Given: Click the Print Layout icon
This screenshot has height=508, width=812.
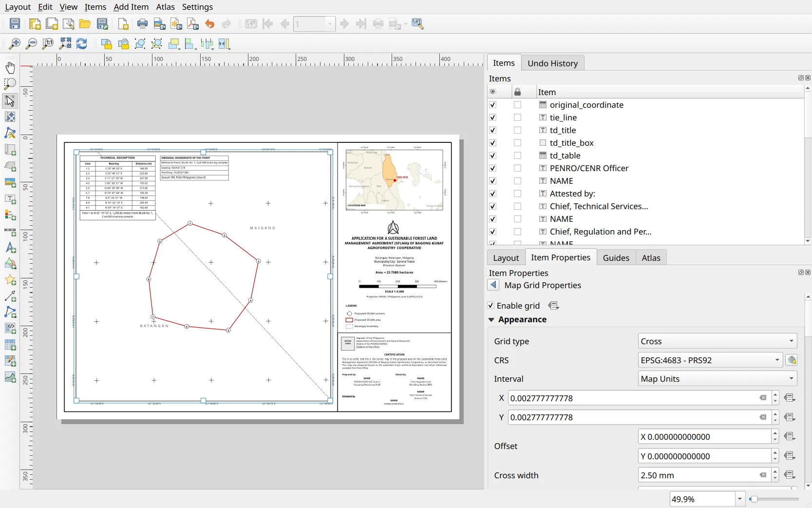Looking at the screenshot, I should pos(142,24).
